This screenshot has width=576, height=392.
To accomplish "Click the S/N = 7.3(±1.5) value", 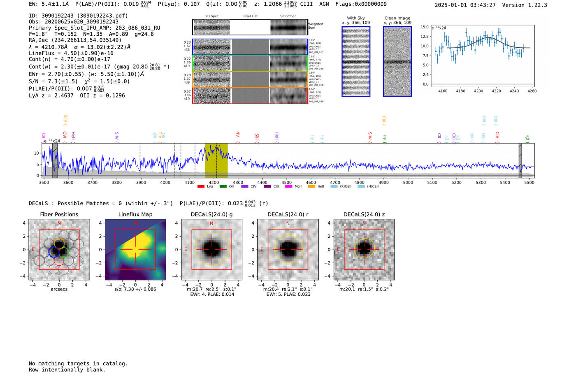I will tap(53, 81).
